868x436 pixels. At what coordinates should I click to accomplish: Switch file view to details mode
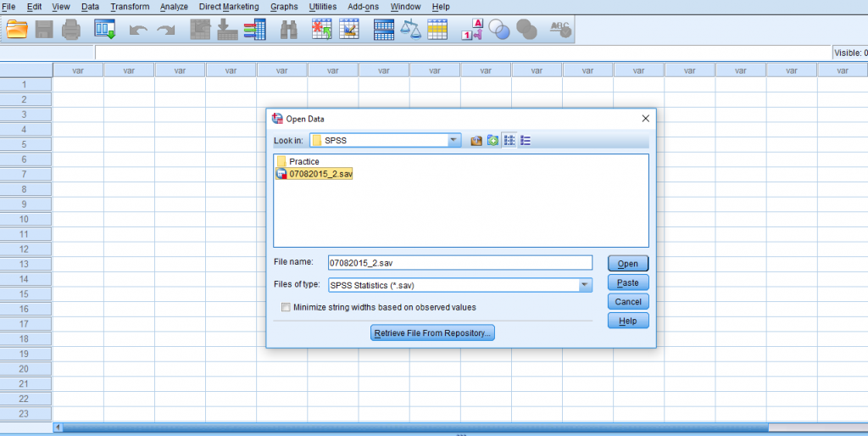[526, 141]
